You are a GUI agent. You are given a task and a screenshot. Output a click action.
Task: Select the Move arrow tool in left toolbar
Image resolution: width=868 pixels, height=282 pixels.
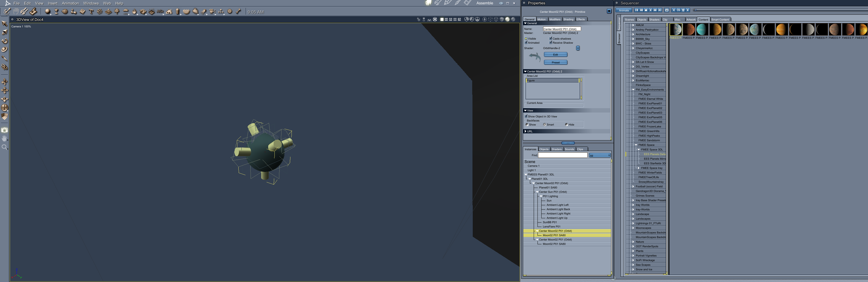(x=5, y=24)
